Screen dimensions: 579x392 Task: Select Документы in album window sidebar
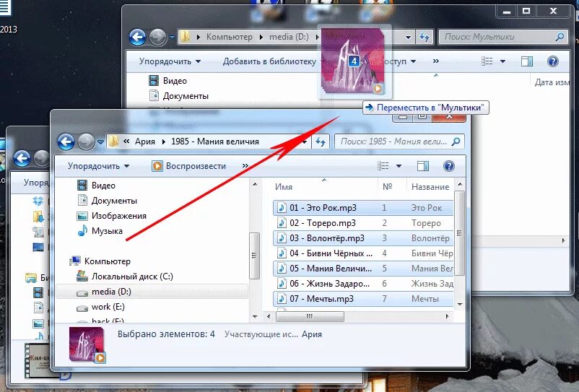pos(107,201)
